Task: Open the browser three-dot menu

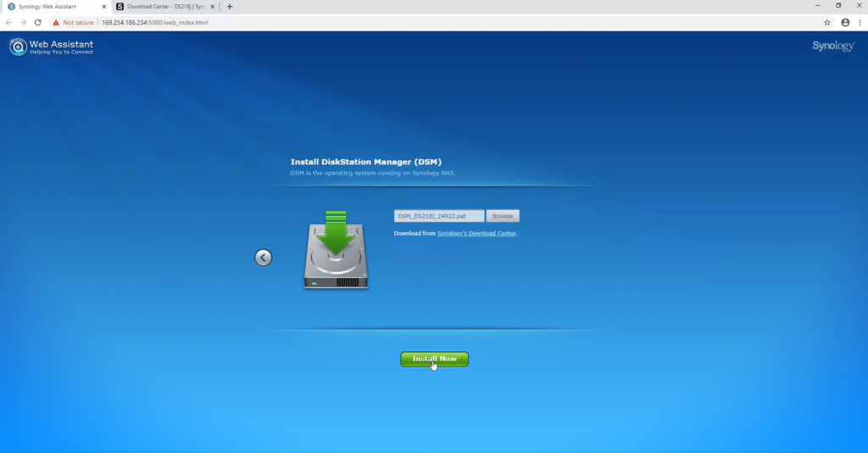Action: (860, 23)
